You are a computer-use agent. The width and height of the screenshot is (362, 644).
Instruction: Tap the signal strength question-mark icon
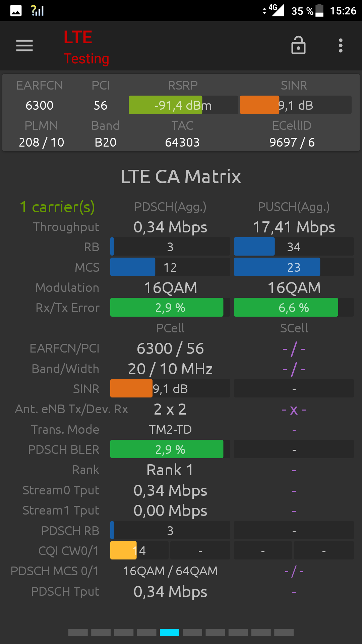click(37, 11)
